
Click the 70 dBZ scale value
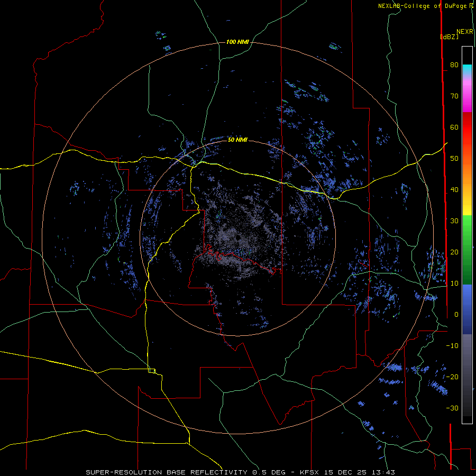(454, 96)
